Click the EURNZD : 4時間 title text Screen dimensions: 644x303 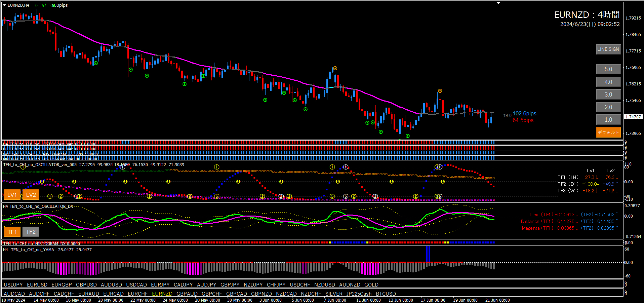click(x=587, y=15)
